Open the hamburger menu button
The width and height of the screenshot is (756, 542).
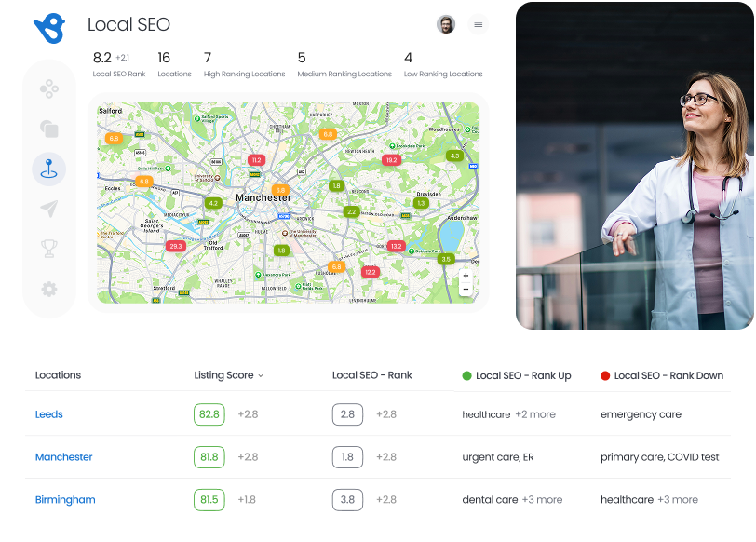479,24
